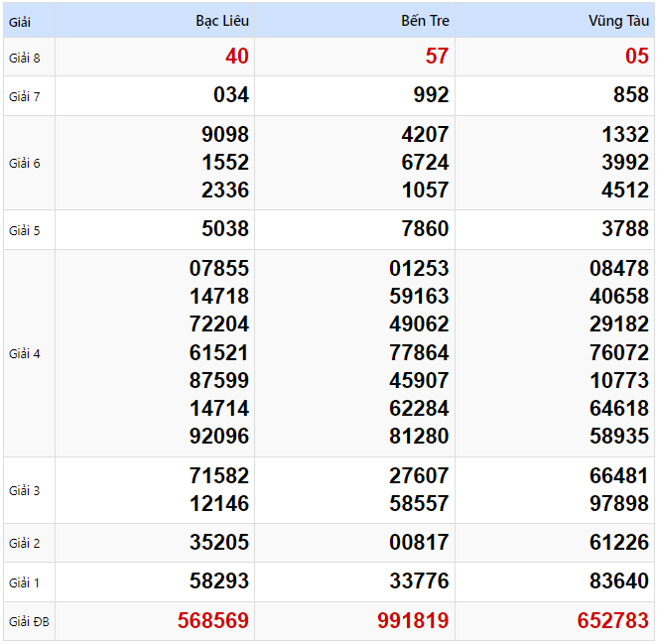The image size is (657, 644).
Task: Click Vũng Tàu special prize 652783
Action: point(612,621)
